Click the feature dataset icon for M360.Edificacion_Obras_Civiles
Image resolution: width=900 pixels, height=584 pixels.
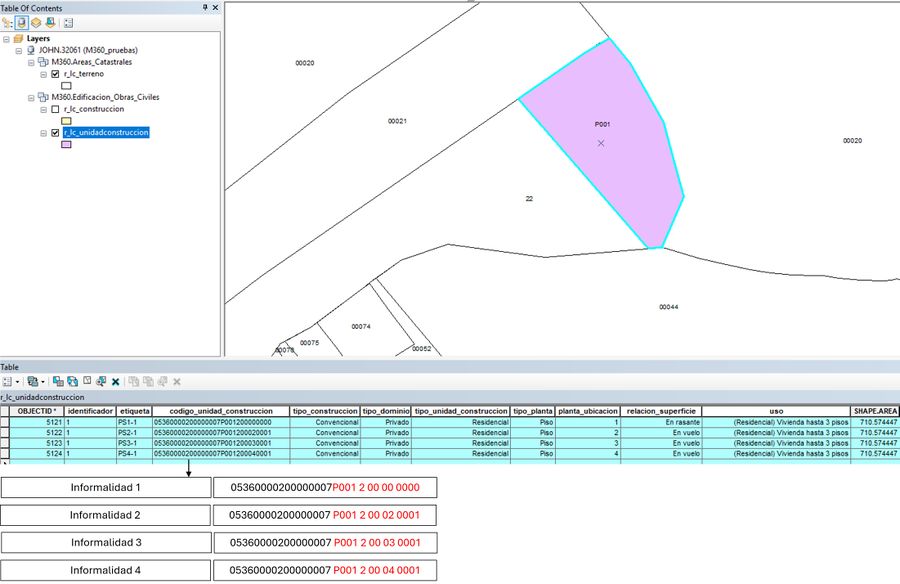pos(43,97)
